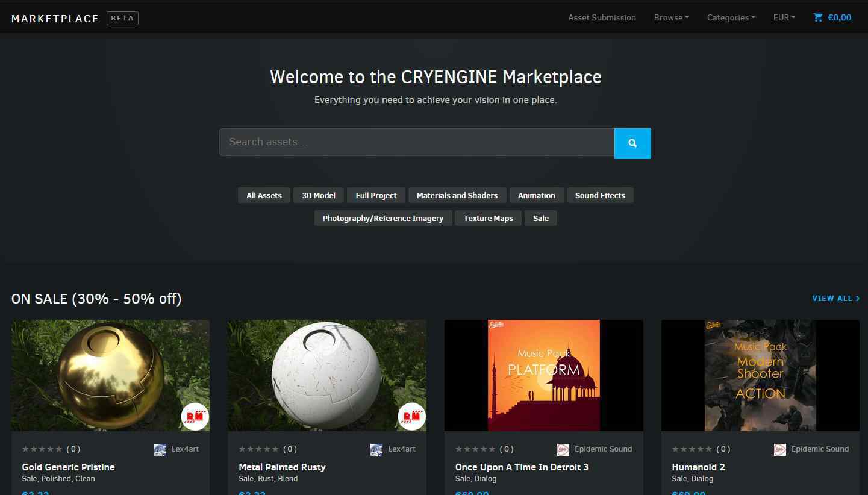Click star rating of Metal Painted Rusty
The height and width of the screenshot is (495, 868).
(259, 449)
